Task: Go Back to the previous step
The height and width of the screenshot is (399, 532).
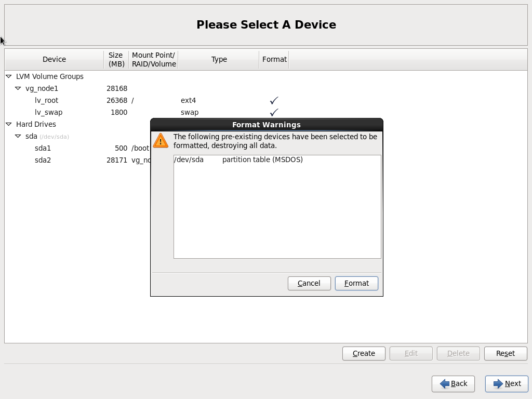Action: coord(453,384)
